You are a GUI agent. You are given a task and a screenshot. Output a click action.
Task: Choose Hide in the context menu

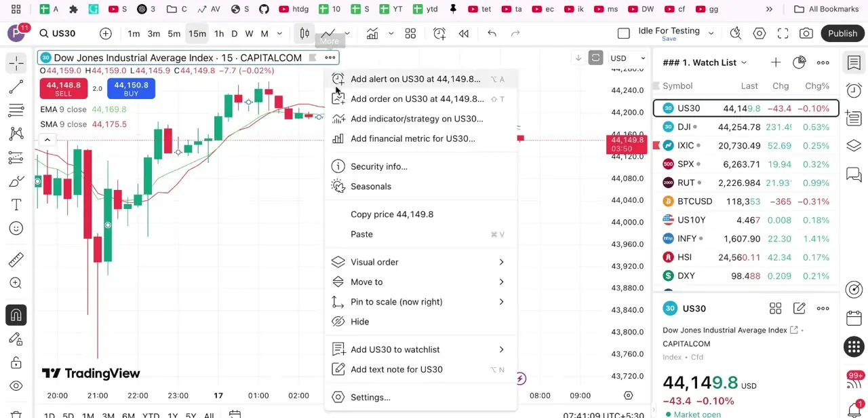(x=420, y=322)
